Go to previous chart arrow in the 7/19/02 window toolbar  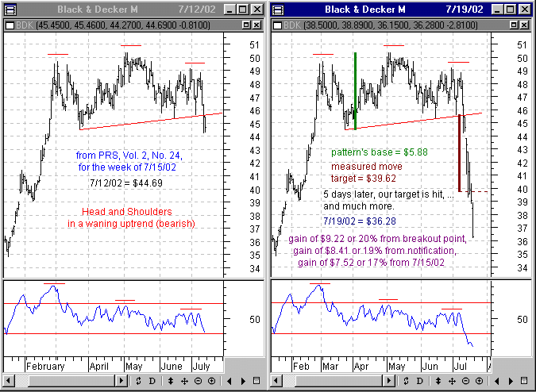(497, 381)
